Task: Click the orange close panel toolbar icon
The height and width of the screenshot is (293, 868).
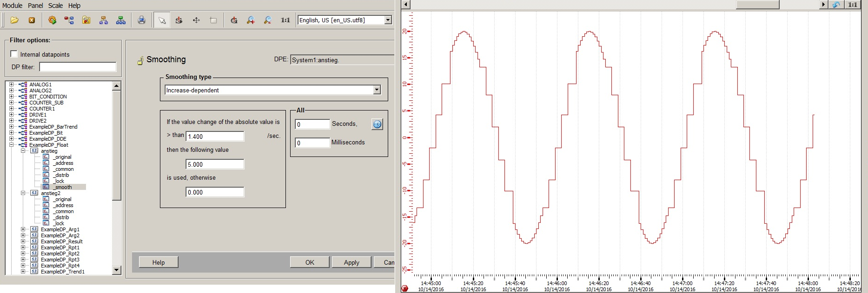Action: pos(32,20)
